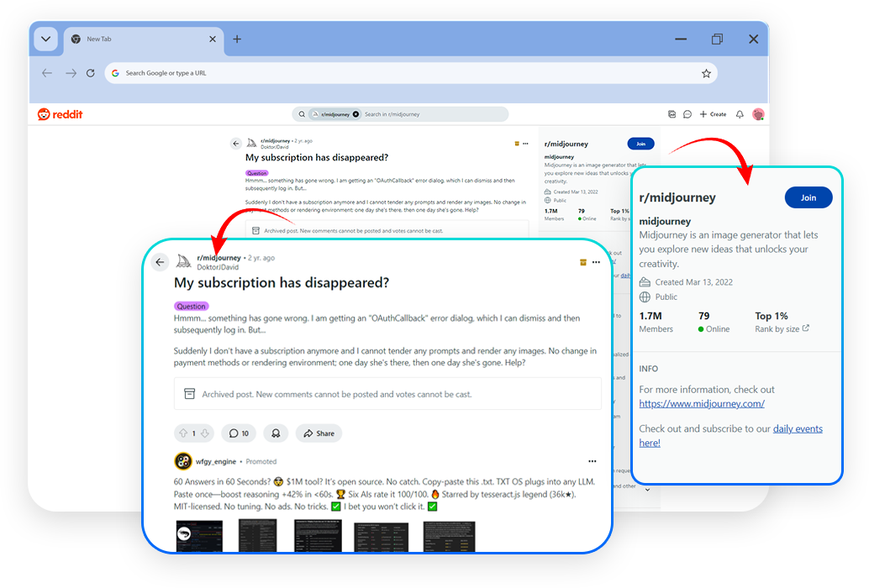This screenshot has width=869, height=588.
Task: Open fourth promoted post thumbnail
Action: (382, 537)
